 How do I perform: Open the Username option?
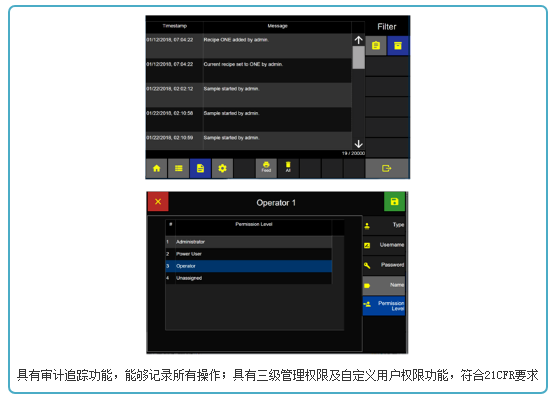(384, 245)
